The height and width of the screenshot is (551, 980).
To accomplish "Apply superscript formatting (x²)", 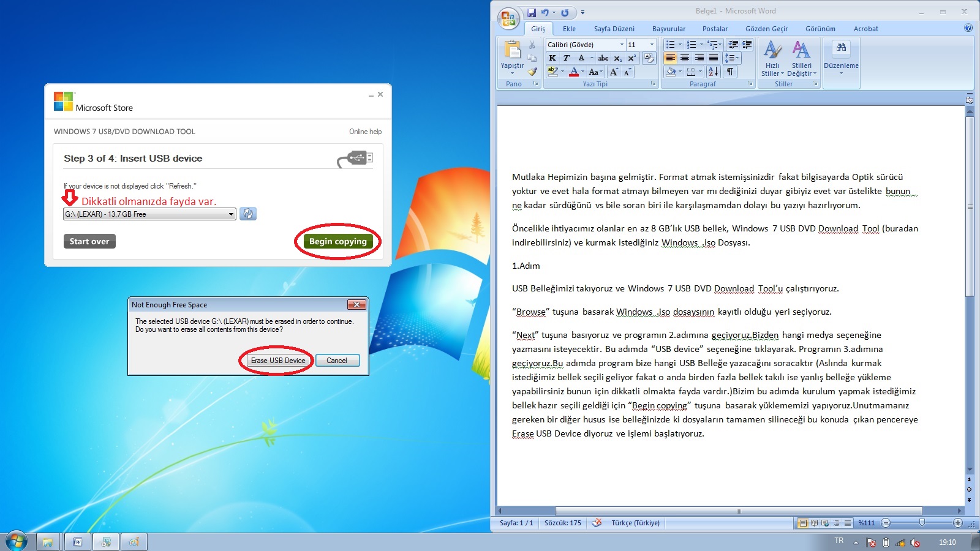I will click(x=631, y=58).
